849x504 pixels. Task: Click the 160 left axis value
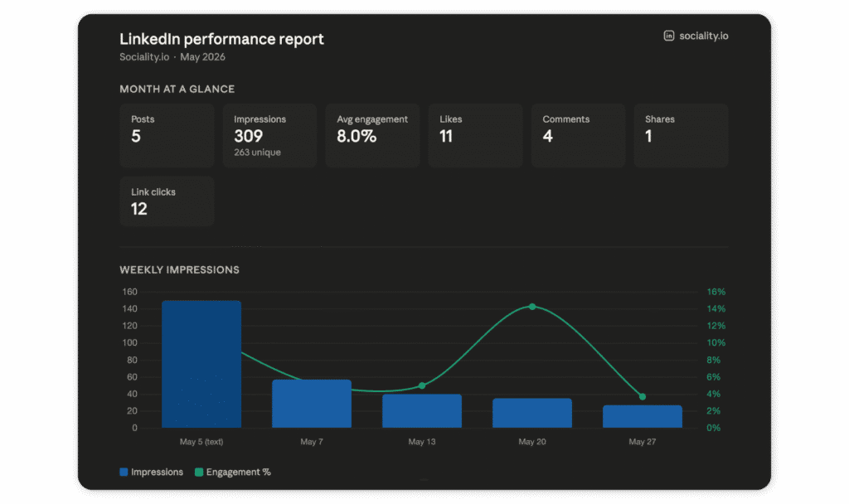click(130, 292)
